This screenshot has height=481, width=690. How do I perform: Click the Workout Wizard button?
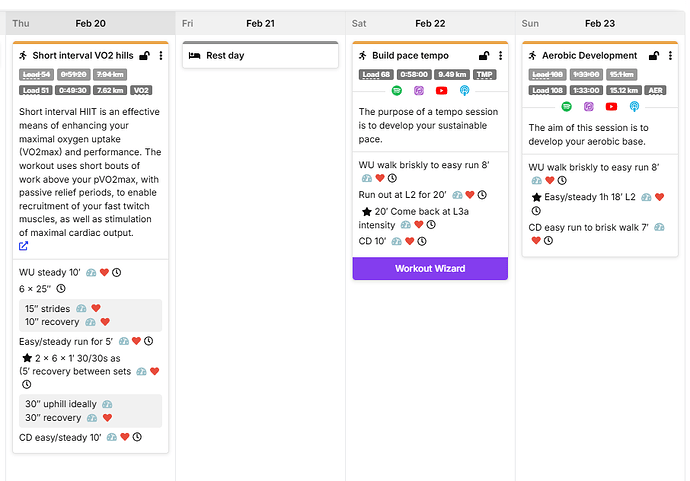tap(430, 268)
